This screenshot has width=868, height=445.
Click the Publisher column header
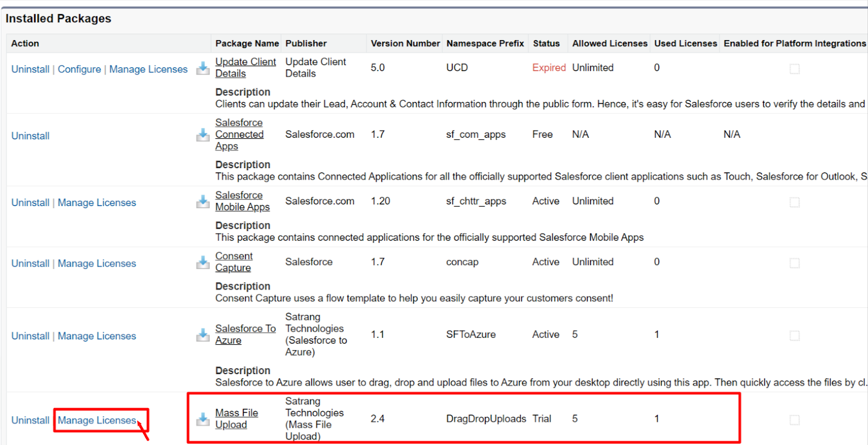[x=306, y=43]
